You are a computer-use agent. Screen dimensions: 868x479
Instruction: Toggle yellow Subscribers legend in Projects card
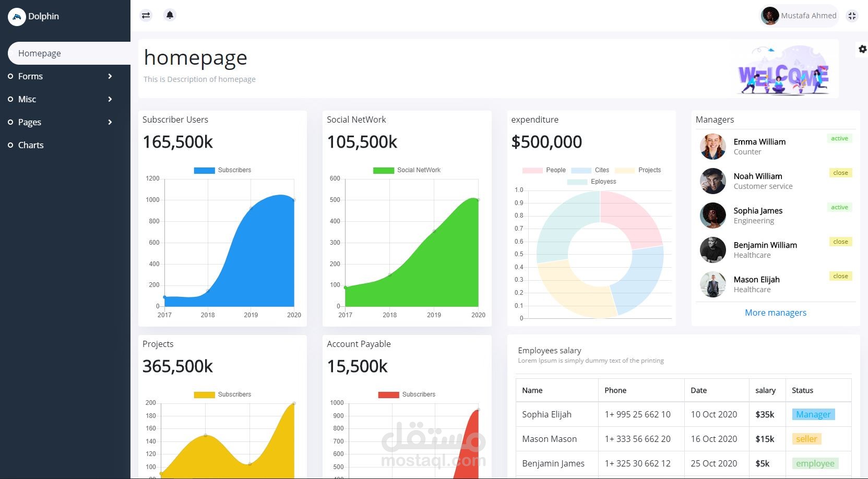click(x=222, y=394)
